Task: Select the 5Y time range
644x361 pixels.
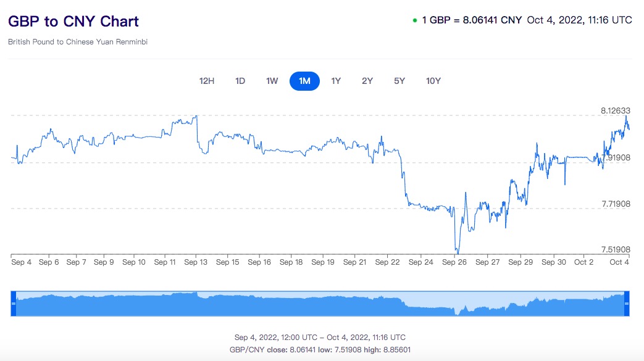Action: tap(399, 81)
